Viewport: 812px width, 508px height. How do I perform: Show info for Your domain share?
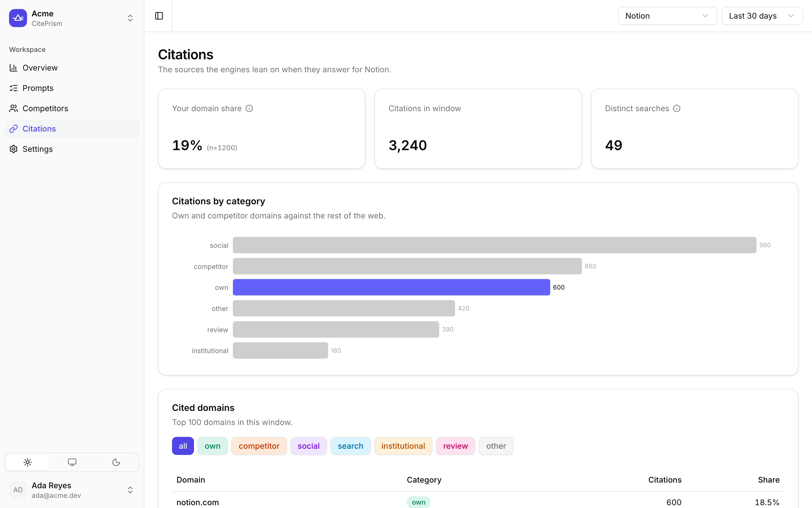coord(249,109)
